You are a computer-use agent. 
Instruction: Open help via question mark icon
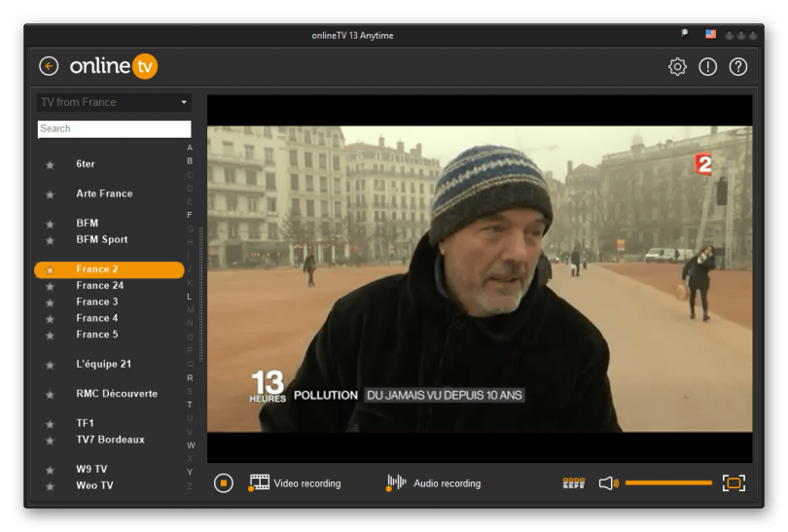point(737,66)
